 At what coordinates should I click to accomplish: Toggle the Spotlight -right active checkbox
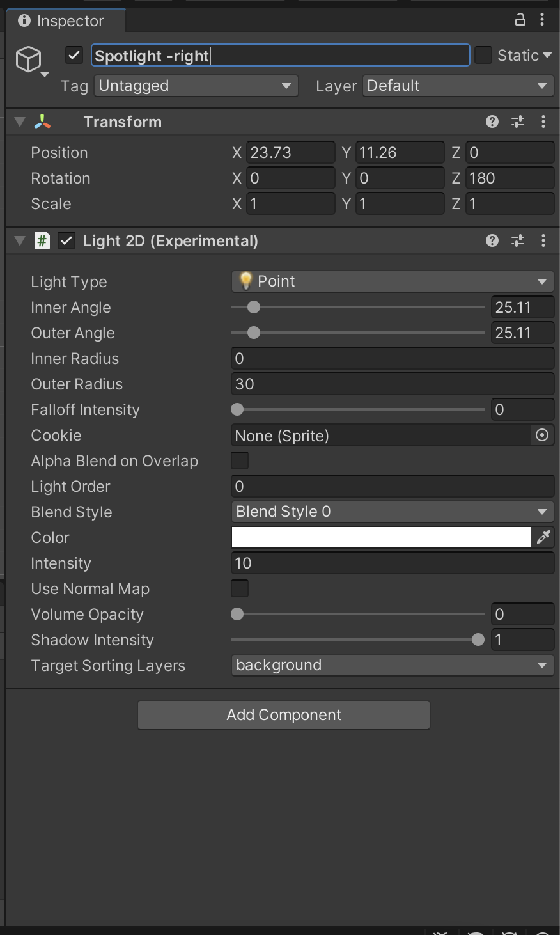(x=74, y=55)
